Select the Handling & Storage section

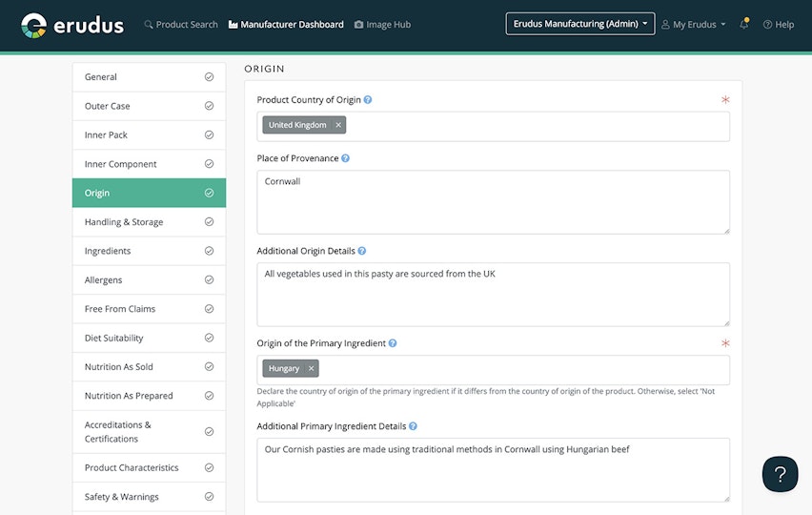pyautogui.click(x=149, y=222)
